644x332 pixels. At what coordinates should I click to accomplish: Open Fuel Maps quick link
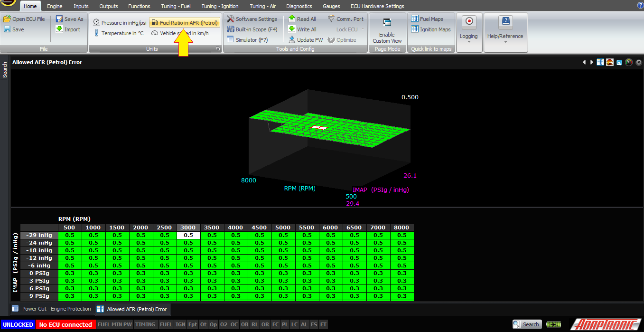point(427,19)
